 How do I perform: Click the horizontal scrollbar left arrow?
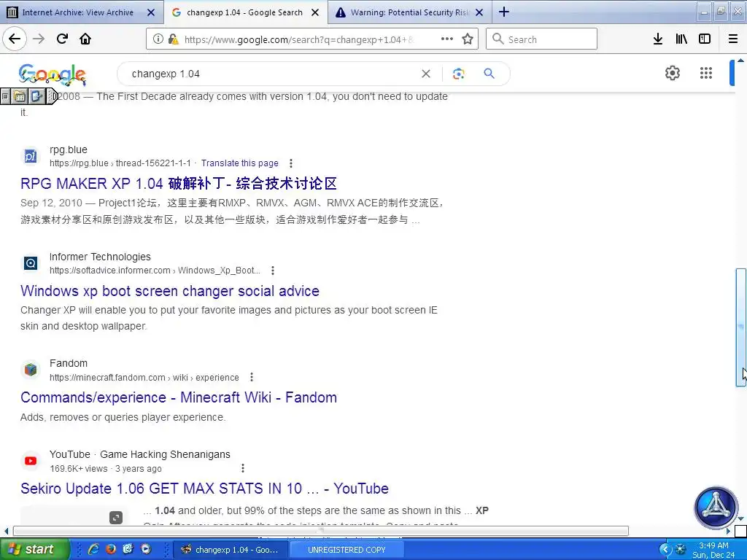point(6,531)
